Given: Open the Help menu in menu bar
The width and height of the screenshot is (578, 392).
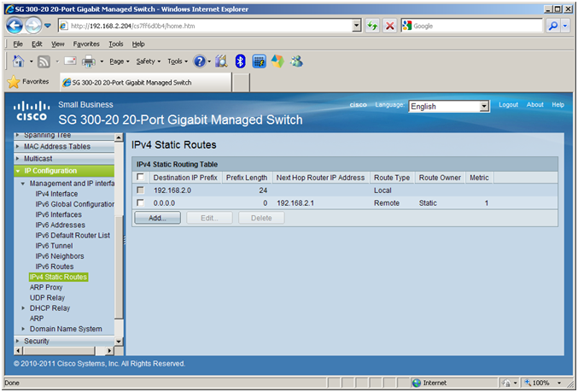Looking at the screenshot, I should point(138,44).
